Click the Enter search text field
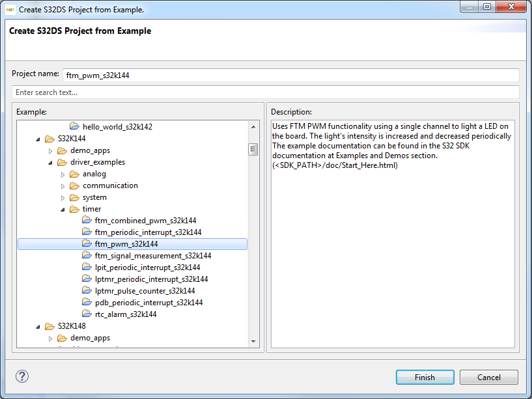This screenshot has width=532, height=399. pos(265,92)
